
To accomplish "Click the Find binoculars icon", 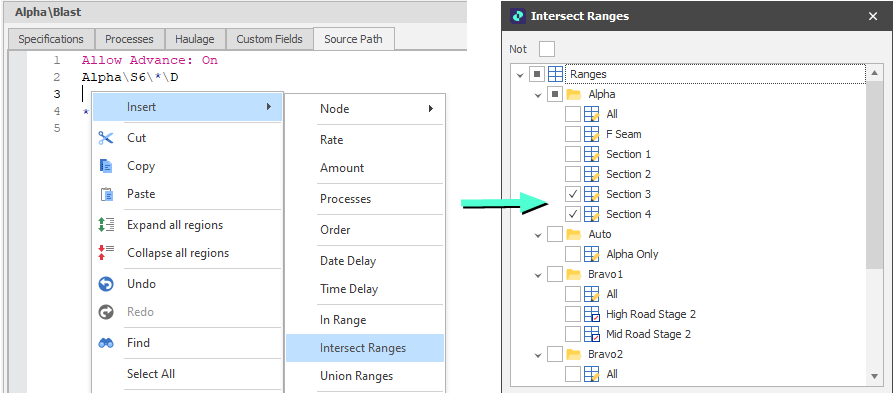I will click(106, 343).
